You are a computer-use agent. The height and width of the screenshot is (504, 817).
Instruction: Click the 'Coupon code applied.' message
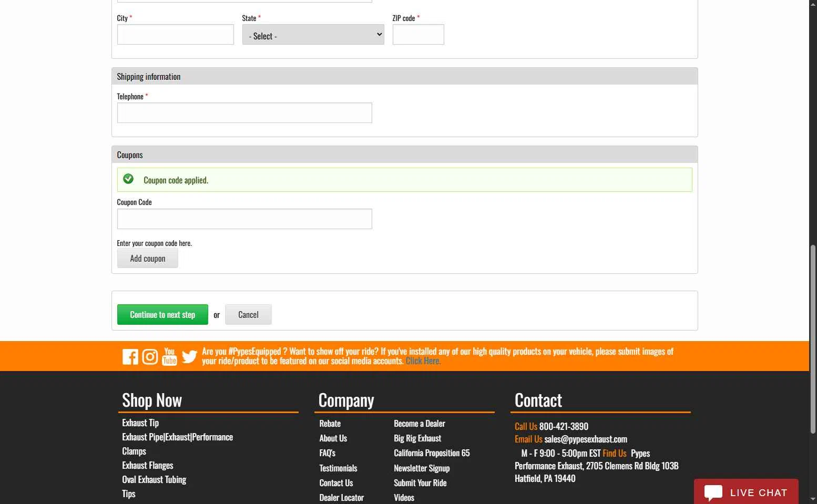click(x=176, y=180)
